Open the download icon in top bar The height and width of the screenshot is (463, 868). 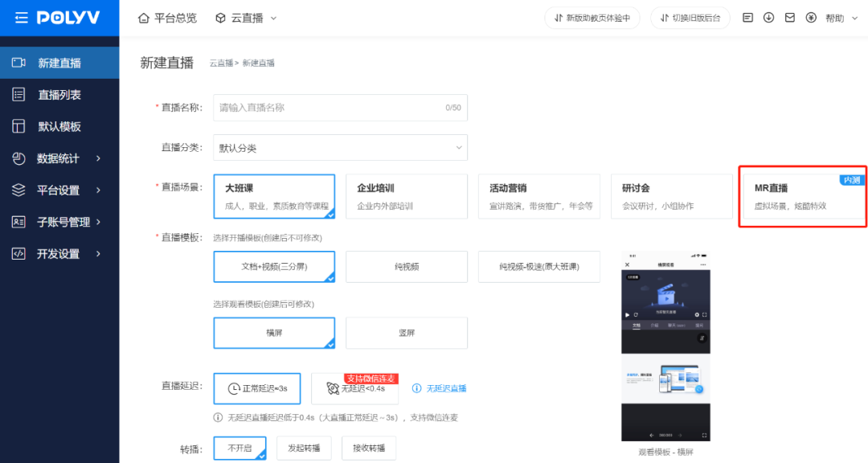point(768,18)
